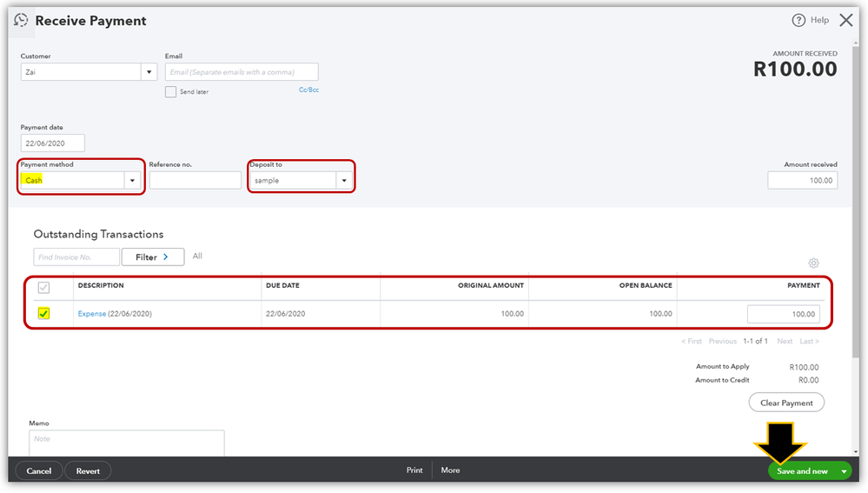Uncheck the Expense transaction checkbox
This screenshot has height=493, width=868.
click(x=43, y=314)
